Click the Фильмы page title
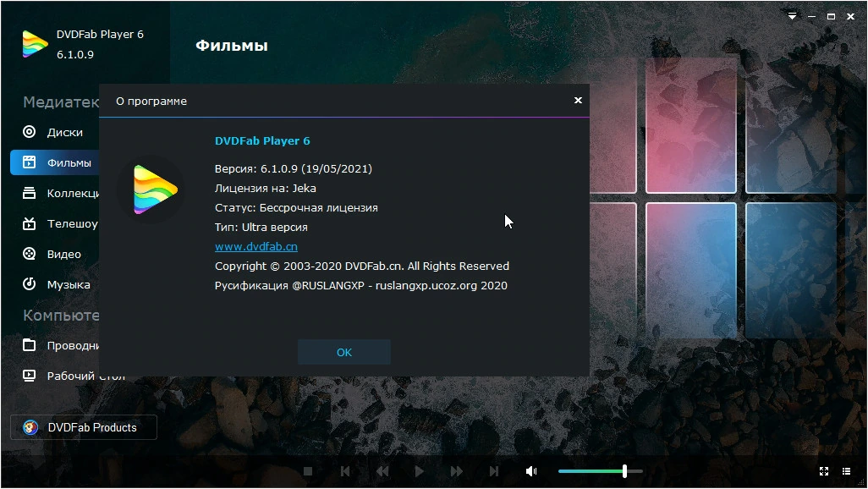Screen dimensions: 868x489 pos(232,46)
